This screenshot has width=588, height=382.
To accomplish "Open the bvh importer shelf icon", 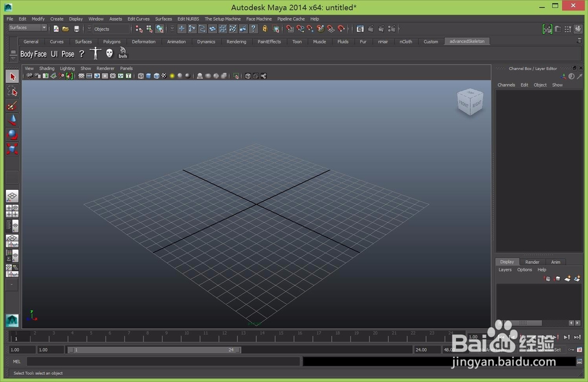I will pos(123,53).
